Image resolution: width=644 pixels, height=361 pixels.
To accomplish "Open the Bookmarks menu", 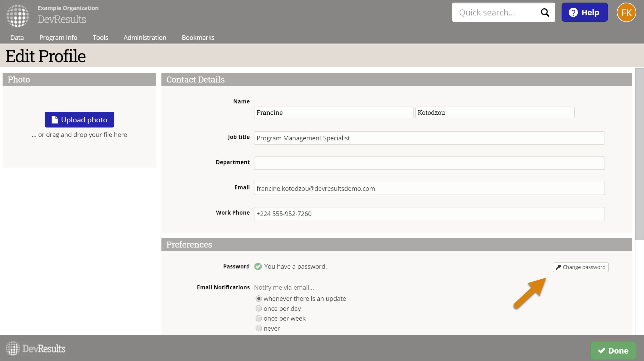I will click(198, 38).
